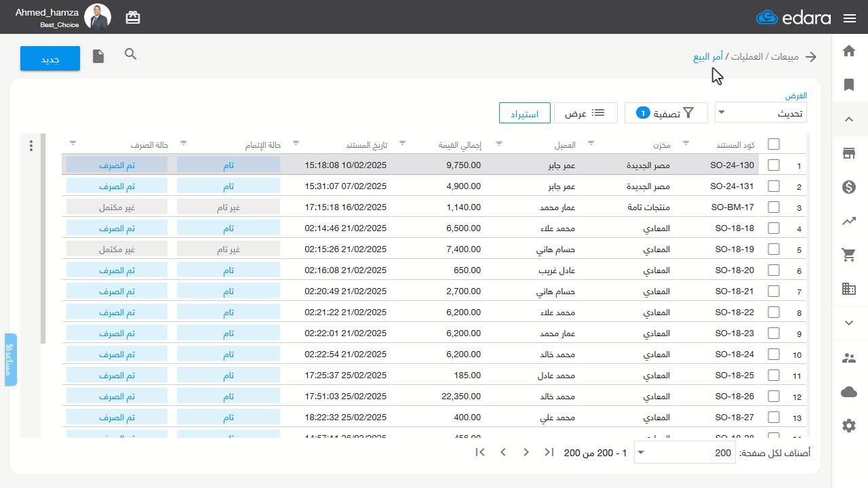This screenshot has height=488, width=868.
Task: Open the store module sidebar icon
Action: click(x=848, y=153)
